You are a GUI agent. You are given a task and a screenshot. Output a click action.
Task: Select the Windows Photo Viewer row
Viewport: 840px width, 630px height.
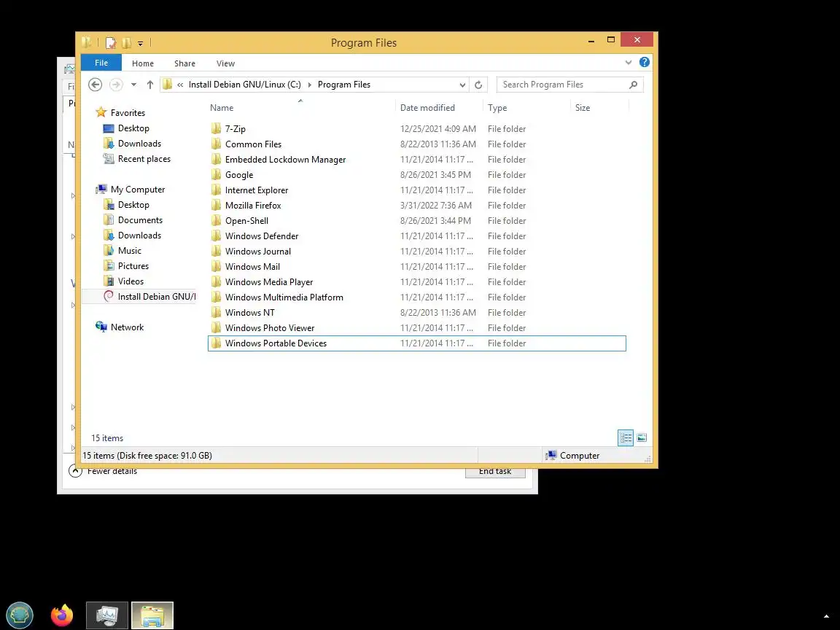tap(417, 328)
